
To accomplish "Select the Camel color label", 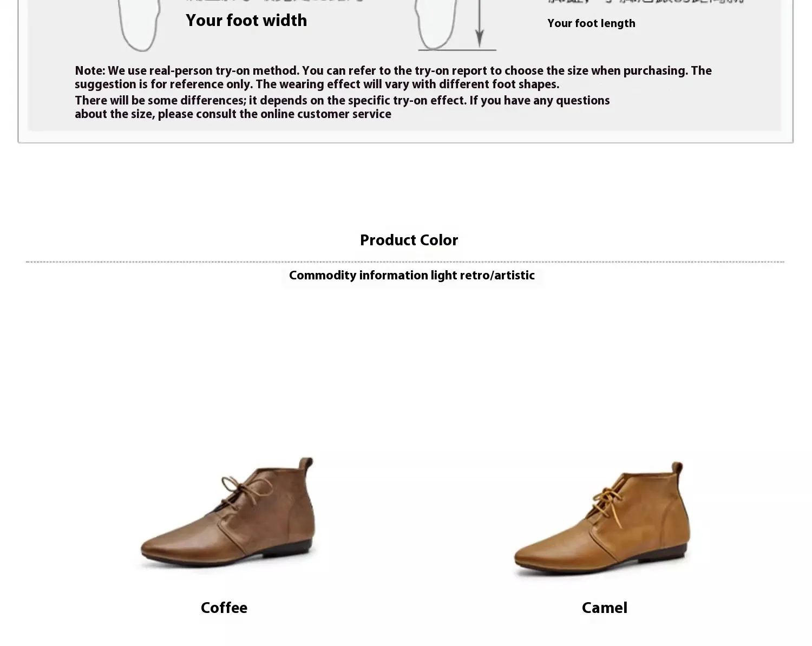I will click(604, 608).
